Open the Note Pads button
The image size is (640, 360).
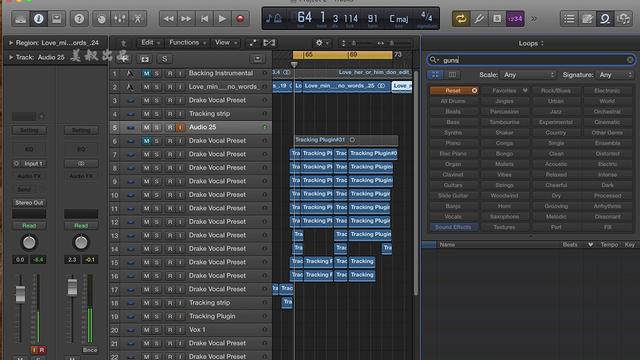pos(587,19)
